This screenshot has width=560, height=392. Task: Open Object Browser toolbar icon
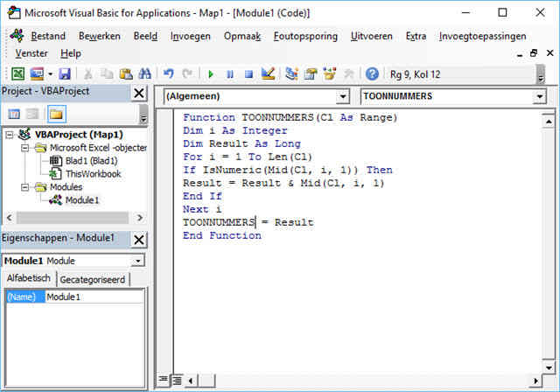[329, 73]
